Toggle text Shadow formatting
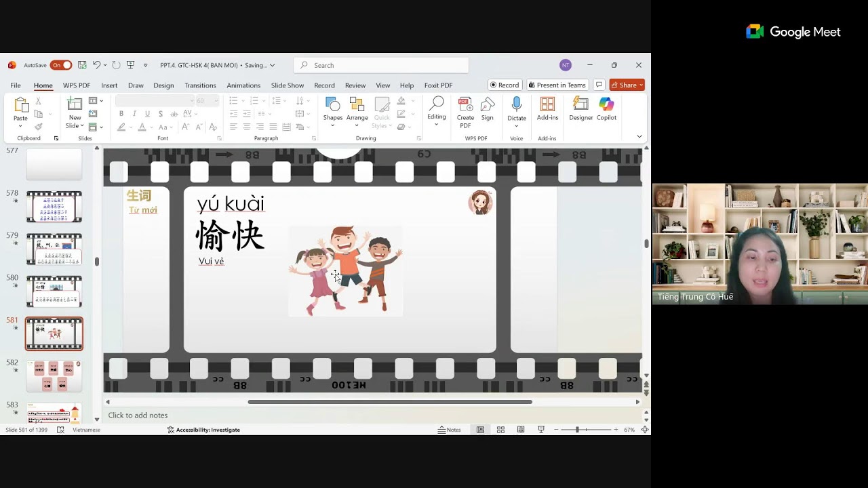The image size is (868, 488). tap(160, 114)
